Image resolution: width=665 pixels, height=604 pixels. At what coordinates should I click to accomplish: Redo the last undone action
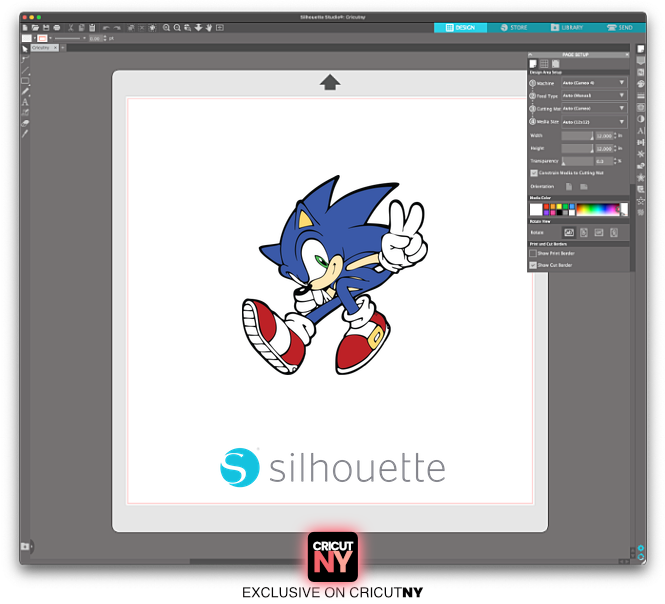117,28
